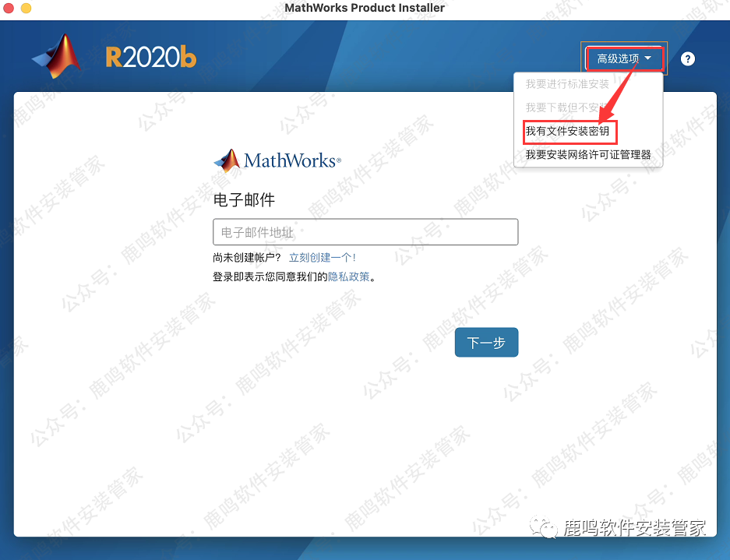This screenshot has height=560, width=730.
Task: Minimize the installer with the yellow window button
Action: [26, 8]
